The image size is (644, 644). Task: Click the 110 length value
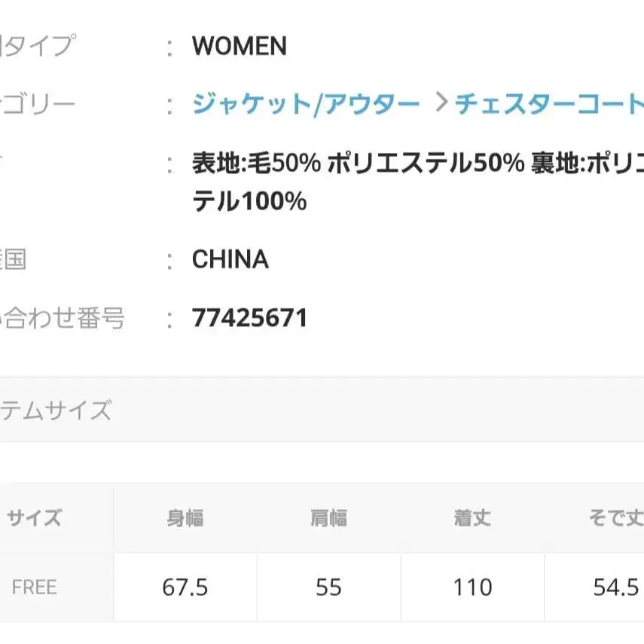point(472,587)
